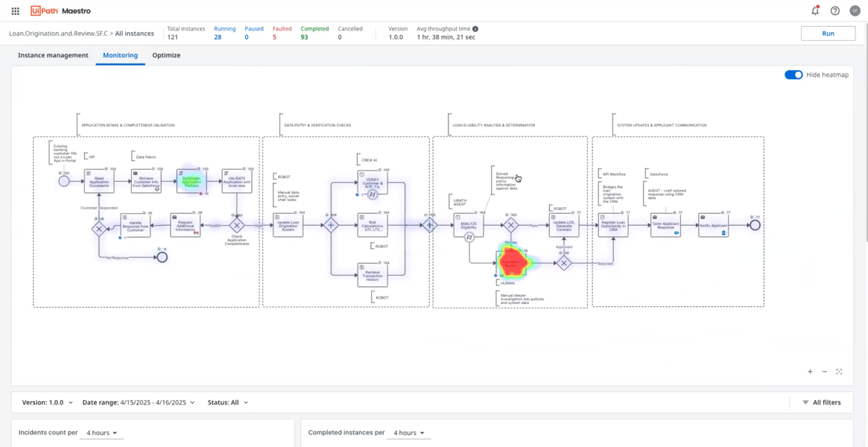
Task: Select Register Loan Opportunity in CRM task
Action: 613,225
